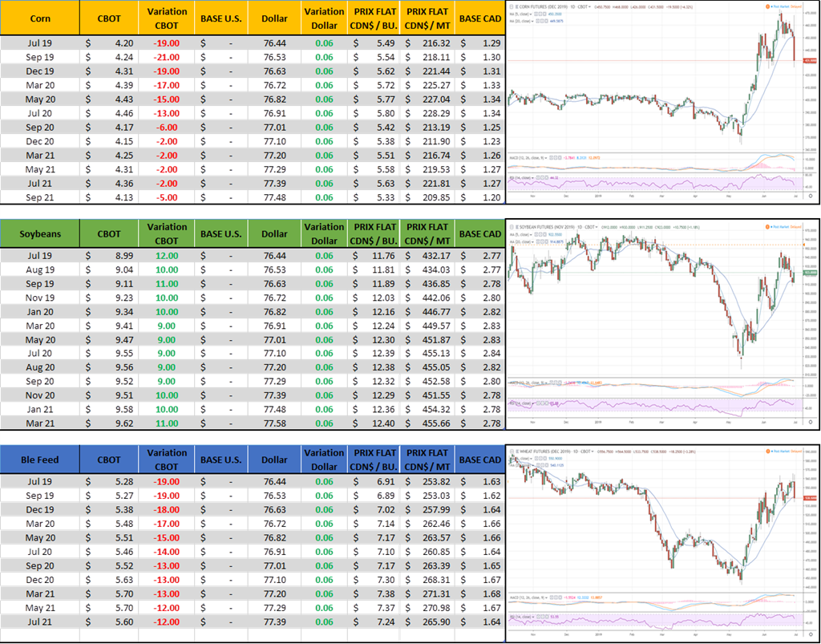Click the wheat chart settings gear icon
821x644 pixels.
pos(811,634)
